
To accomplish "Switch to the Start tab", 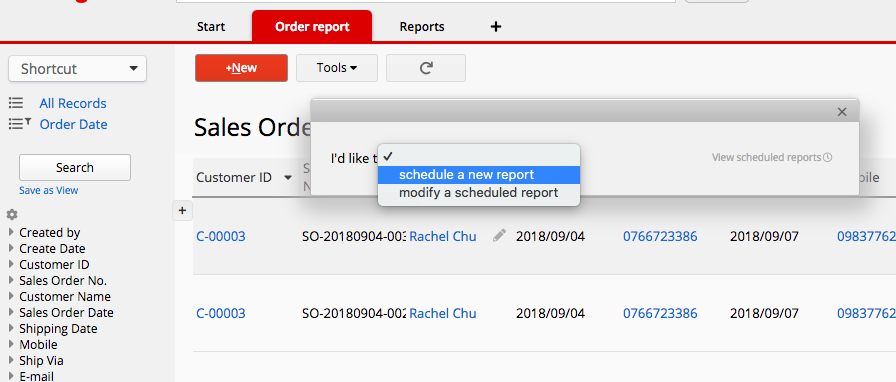I will 211,27.
